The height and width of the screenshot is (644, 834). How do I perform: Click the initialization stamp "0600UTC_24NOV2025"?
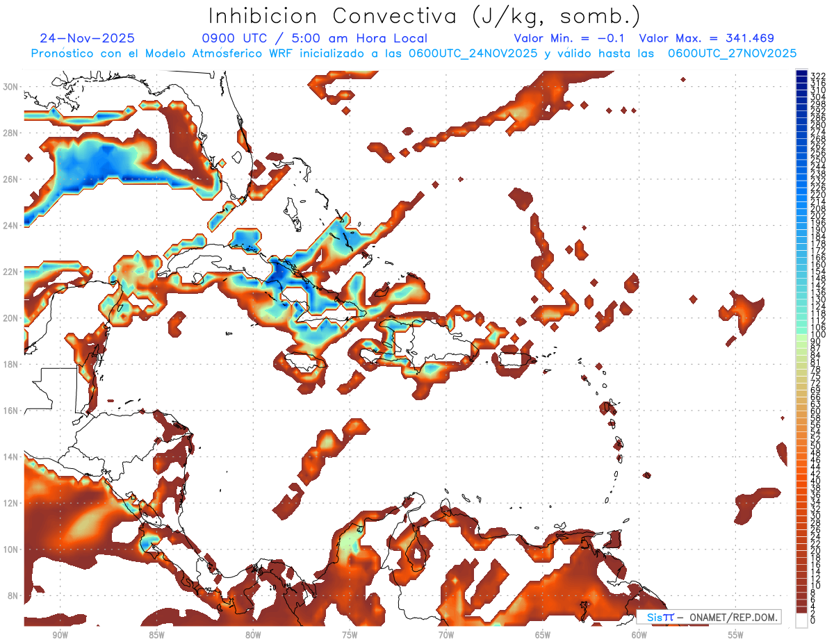click(x=473, y=53)
